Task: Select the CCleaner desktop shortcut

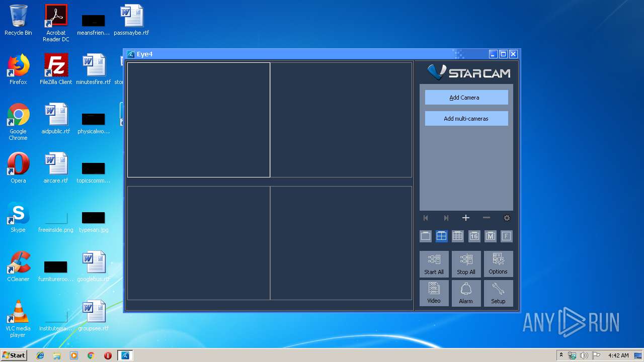Action: click(x=18, y=266)
